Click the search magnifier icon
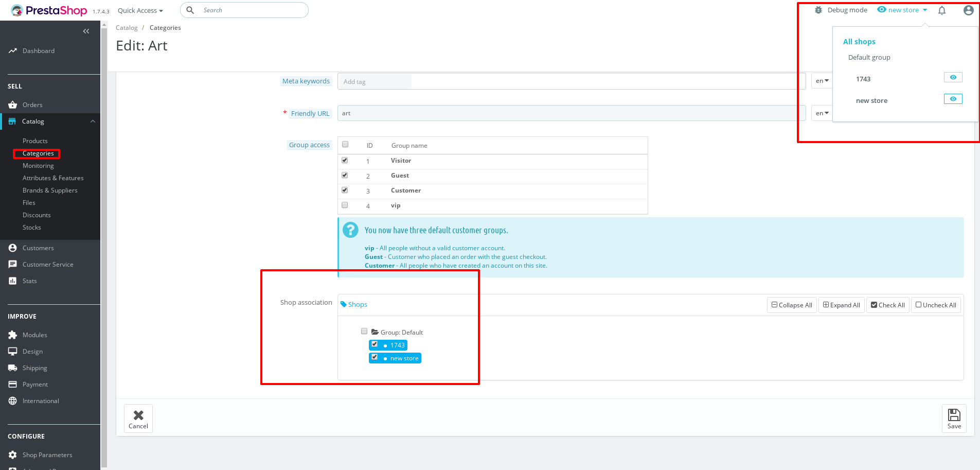Screen dimensions: 980x470 point(190,10)
